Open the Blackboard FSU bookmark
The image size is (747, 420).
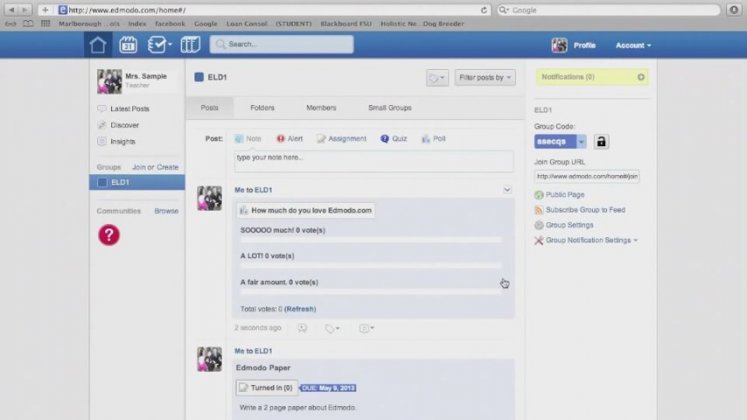pos(346,23)
